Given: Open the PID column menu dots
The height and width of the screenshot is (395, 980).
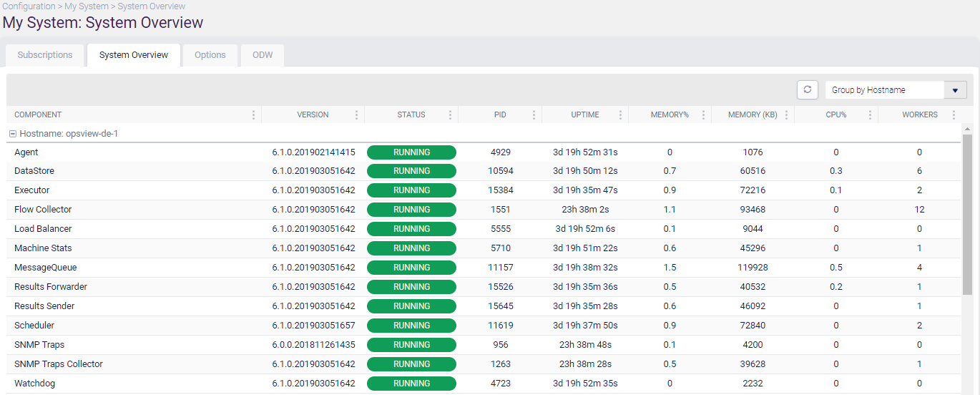Looking at the screenshot, I should pyautogui.click(x=534, y=114).
